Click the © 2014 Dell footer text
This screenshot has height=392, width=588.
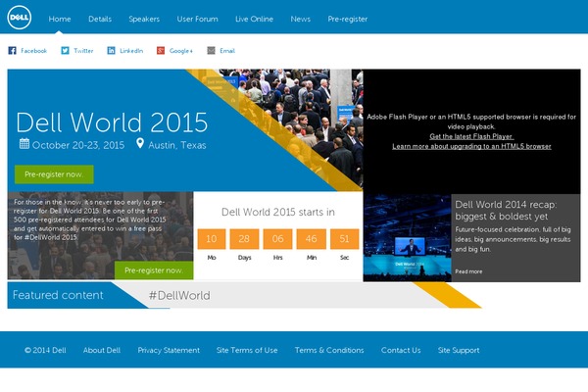click(x=45, y=350)
